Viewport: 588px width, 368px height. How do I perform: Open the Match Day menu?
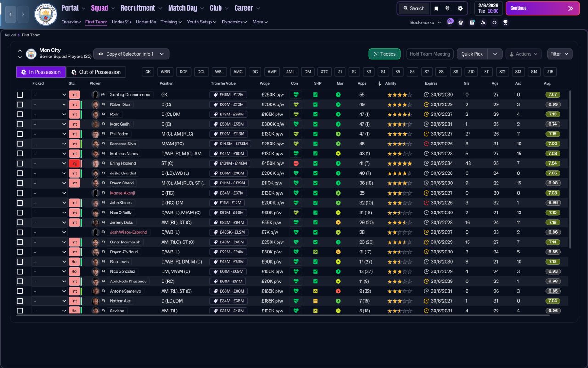(186, 8)
